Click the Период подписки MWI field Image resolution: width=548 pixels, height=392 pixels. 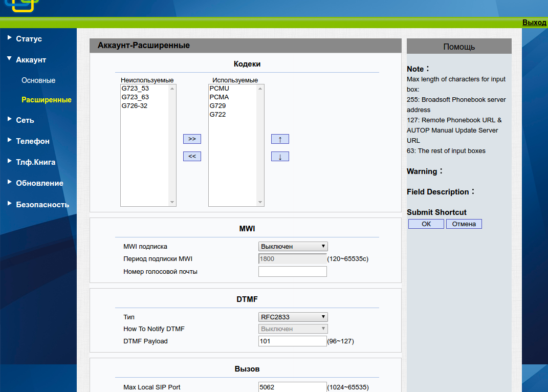293,259
